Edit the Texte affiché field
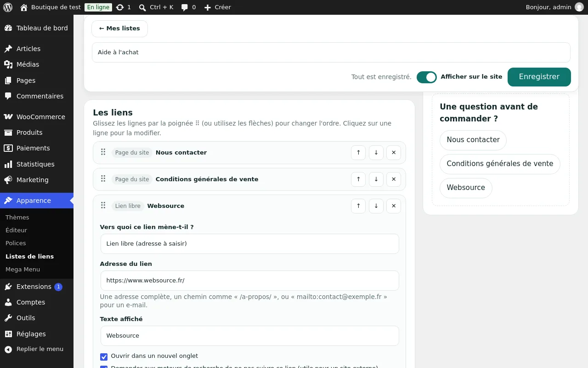588x368 pixels. (249, 336)
